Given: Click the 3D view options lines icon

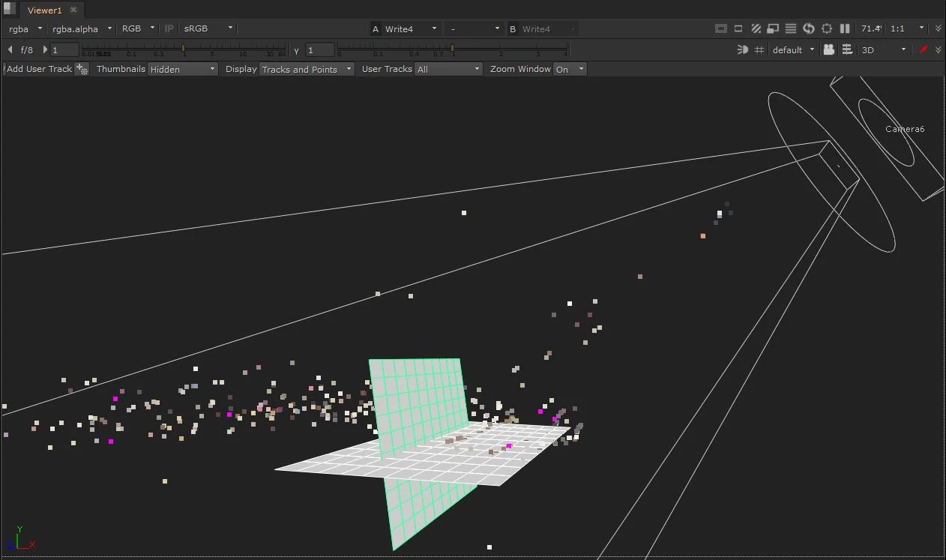Looking at the screenshot, I should (x=847, y=49).
